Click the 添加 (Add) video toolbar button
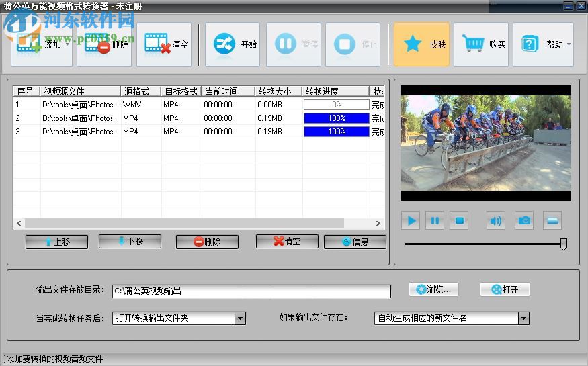Screen dimensions: 588x366 coord(41,44)
